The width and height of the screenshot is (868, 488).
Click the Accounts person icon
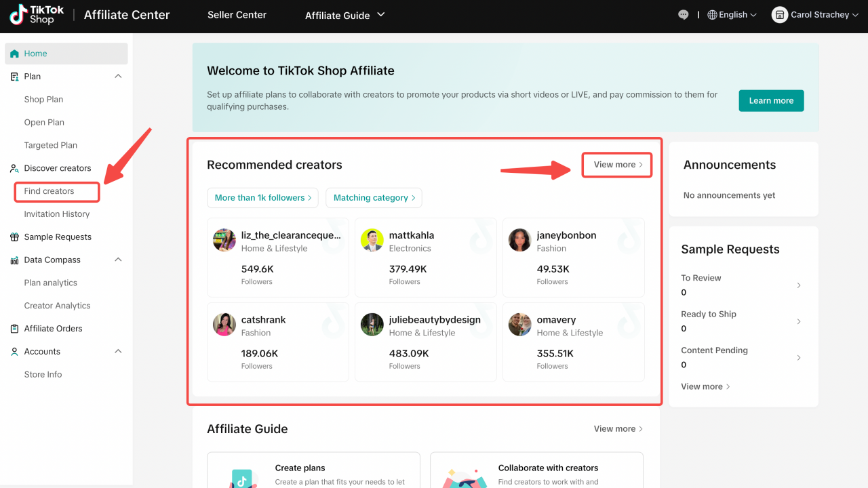pos(14,352)
